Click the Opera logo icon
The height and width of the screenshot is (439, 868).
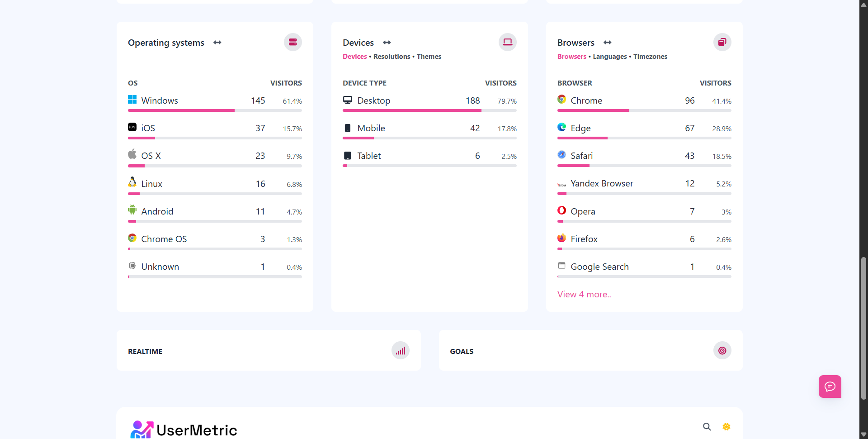[x=561, y=210]
